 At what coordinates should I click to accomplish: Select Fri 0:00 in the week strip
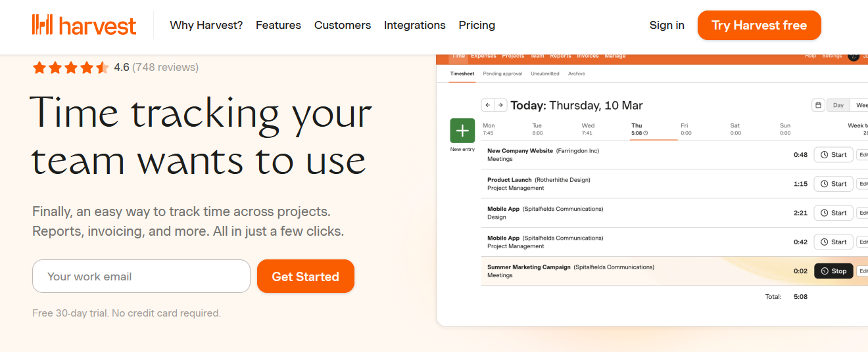click(686, 129)
